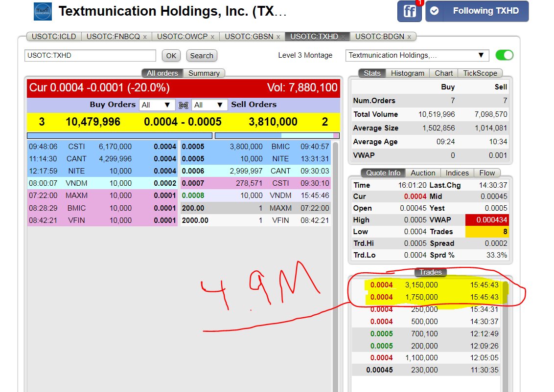The height and width of the screenshot is (392, 554).
Task: Click the sell-side depth bar
Action: point(277,135)
